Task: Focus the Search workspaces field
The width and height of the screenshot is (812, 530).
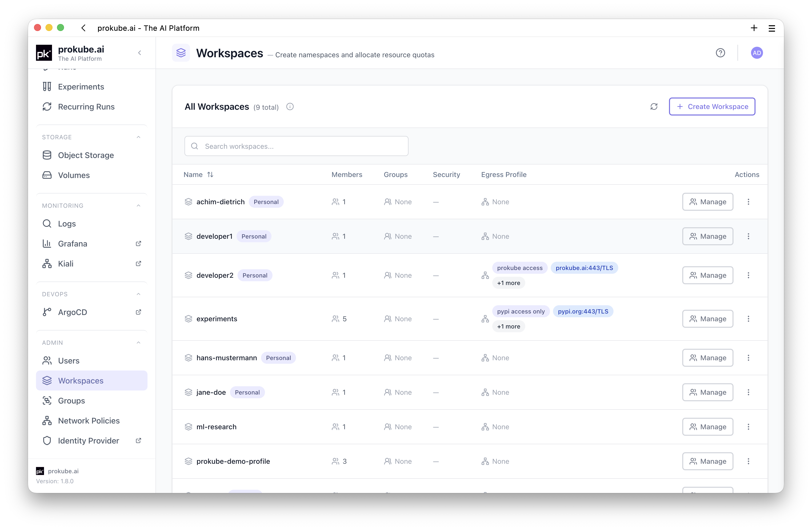Action: (x=296, y=146)
